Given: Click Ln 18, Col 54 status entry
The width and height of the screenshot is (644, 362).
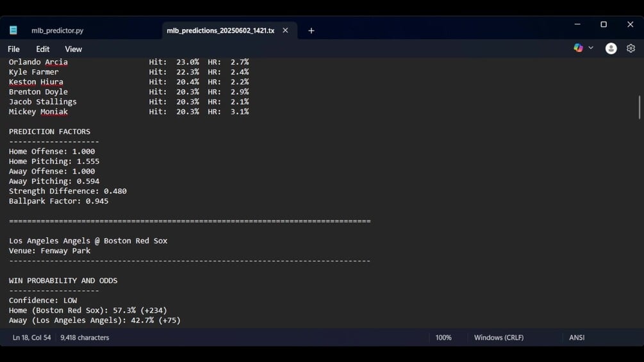Looking at the screenshot, I should click(31, 338).
